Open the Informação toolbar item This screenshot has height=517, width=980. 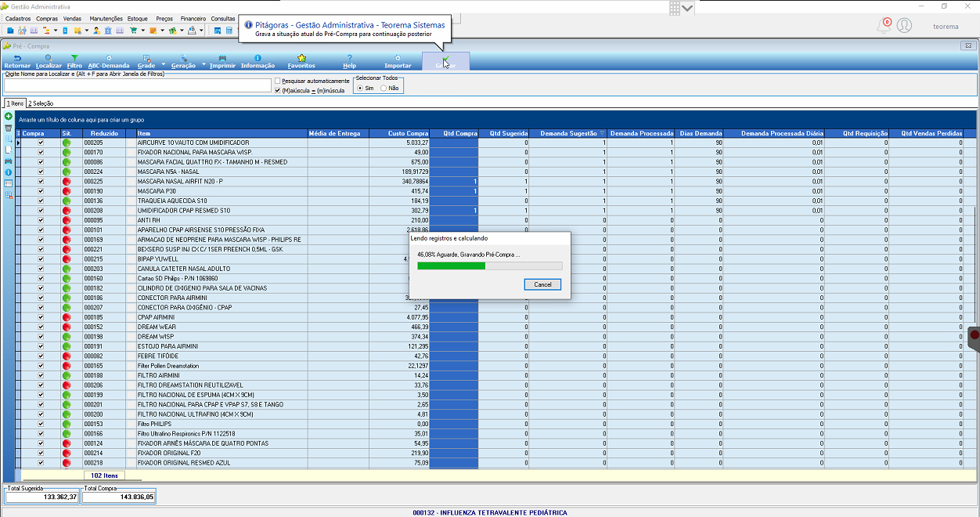258,62
